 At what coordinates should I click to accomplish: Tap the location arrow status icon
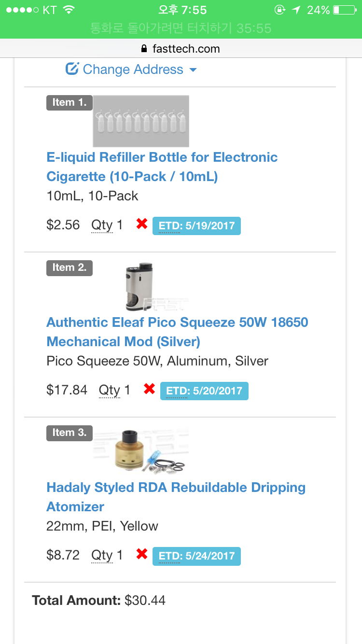pyautogui.click(x=296, y=10)
